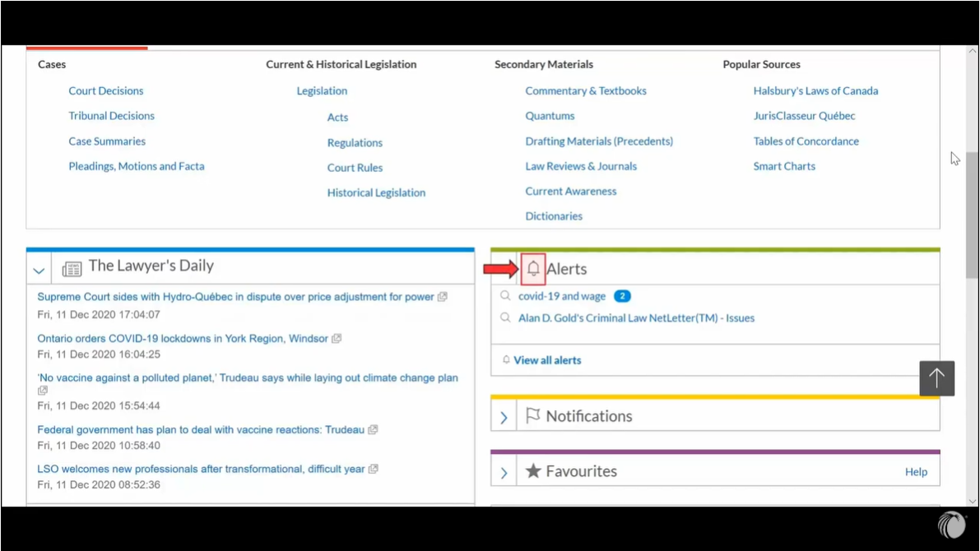The height and width of the screenshot is (551, 980).
Task: Open JurisClasseur Québec link
Action: point(805,116)
